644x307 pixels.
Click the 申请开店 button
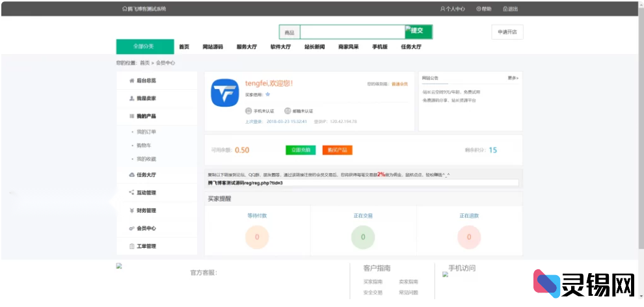coord(507,32)
